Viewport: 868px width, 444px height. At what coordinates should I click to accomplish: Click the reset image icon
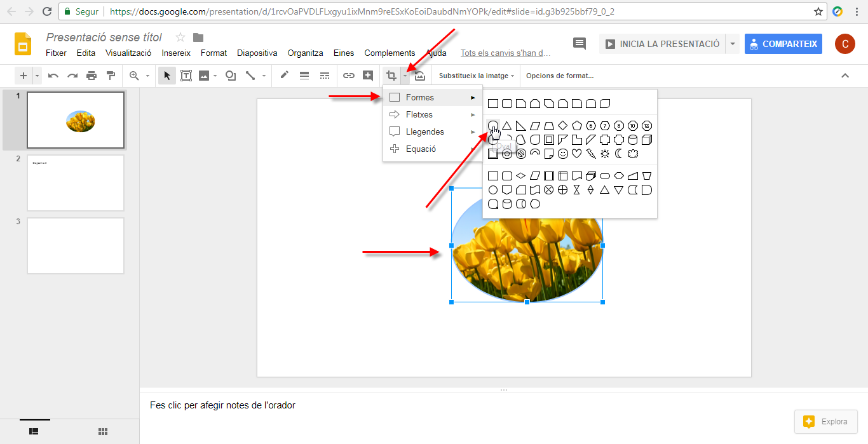tap(420, 76)
